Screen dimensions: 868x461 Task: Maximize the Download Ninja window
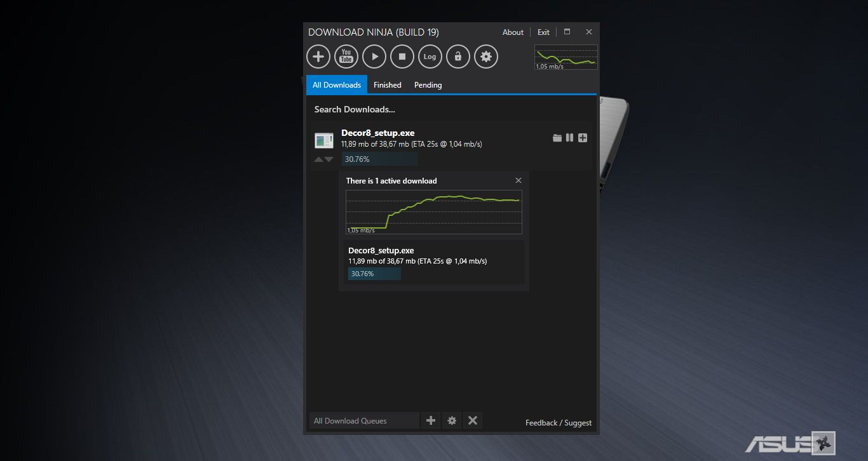point(567,32)
